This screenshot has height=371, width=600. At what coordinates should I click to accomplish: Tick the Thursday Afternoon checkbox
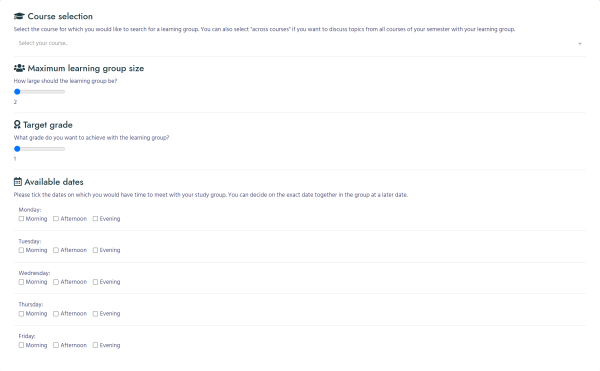click(x=56, y=314)
